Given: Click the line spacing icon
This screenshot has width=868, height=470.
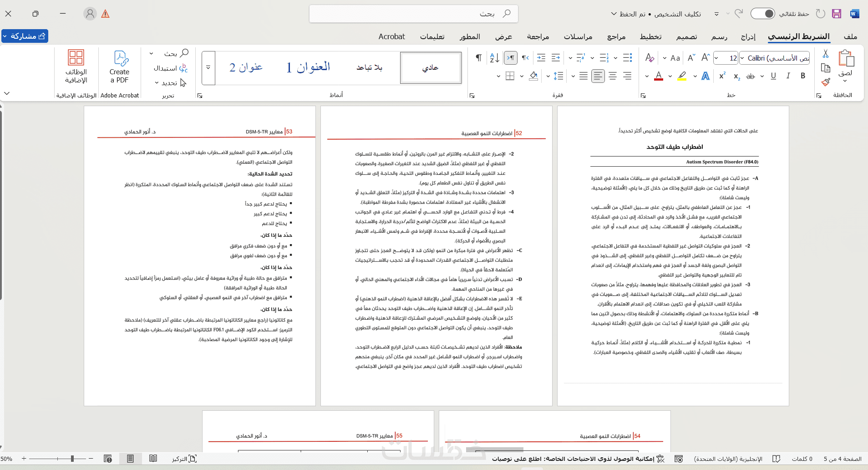Looking at the screenshot, I should (x=558, y=76).
